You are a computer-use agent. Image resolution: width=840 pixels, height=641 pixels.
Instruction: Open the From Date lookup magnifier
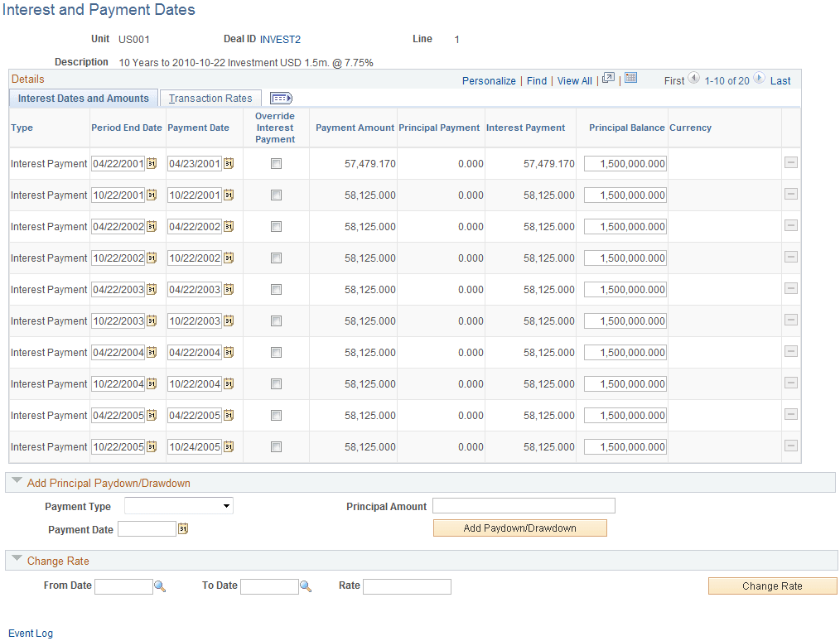pos(160,586)
